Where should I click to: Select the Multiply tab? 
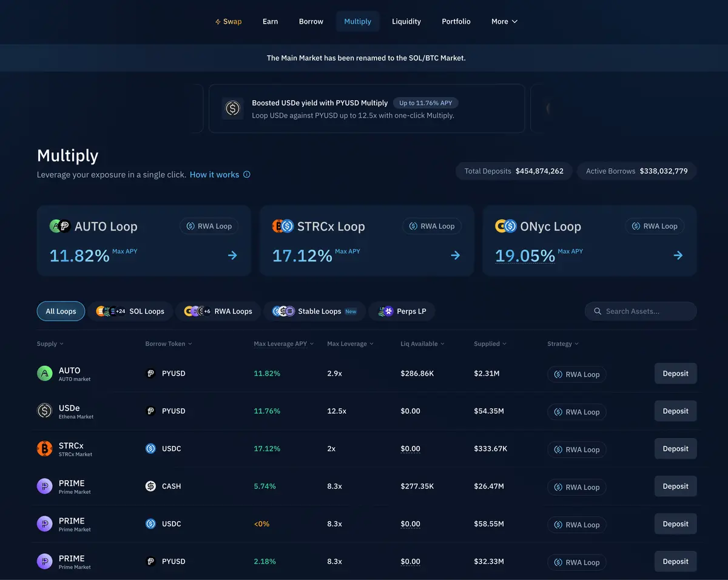tap(358, 21)
